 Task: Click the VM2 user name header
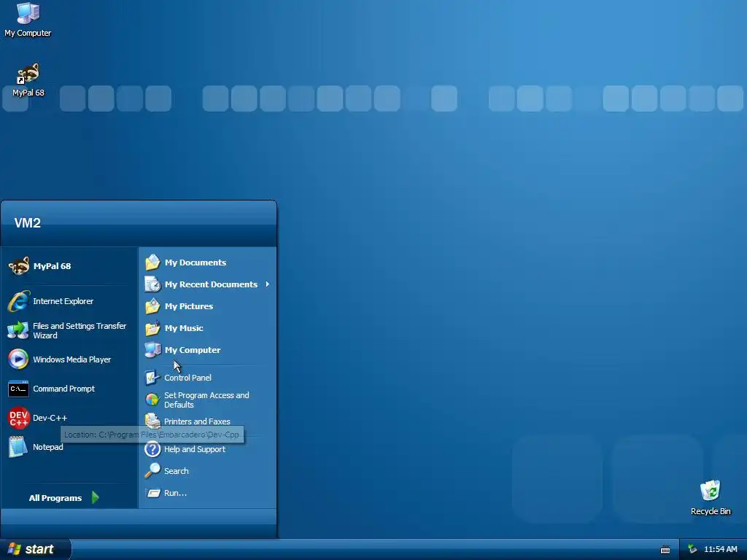(x=27, y=223)
